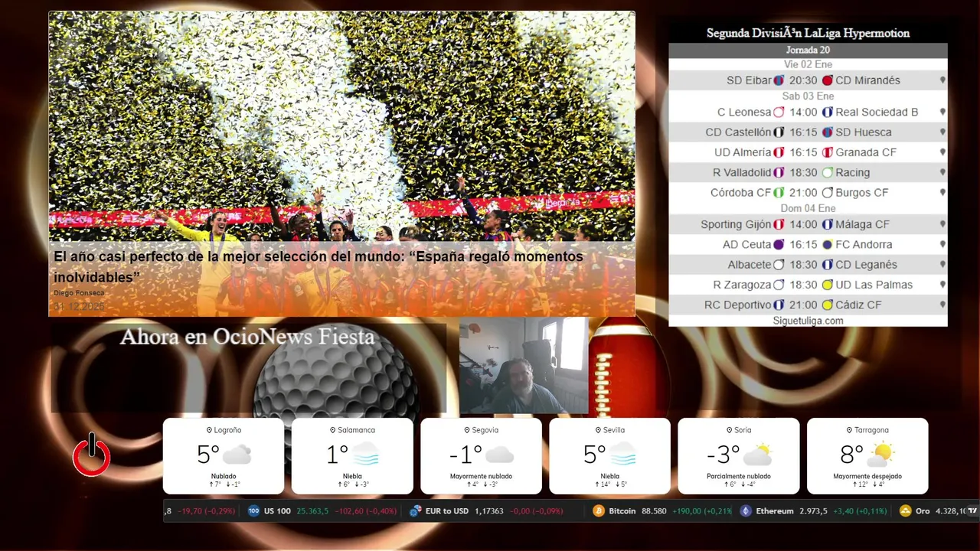
Task: Click the Dom 04 Ene date row
Action: tap(808, 208)
